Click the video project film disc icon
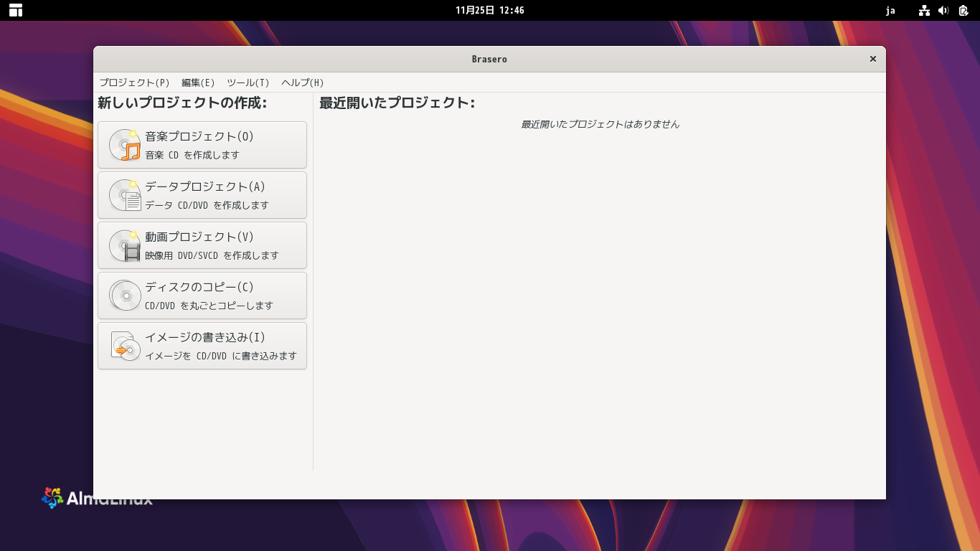The image size is (980, 551). point(125,245)
